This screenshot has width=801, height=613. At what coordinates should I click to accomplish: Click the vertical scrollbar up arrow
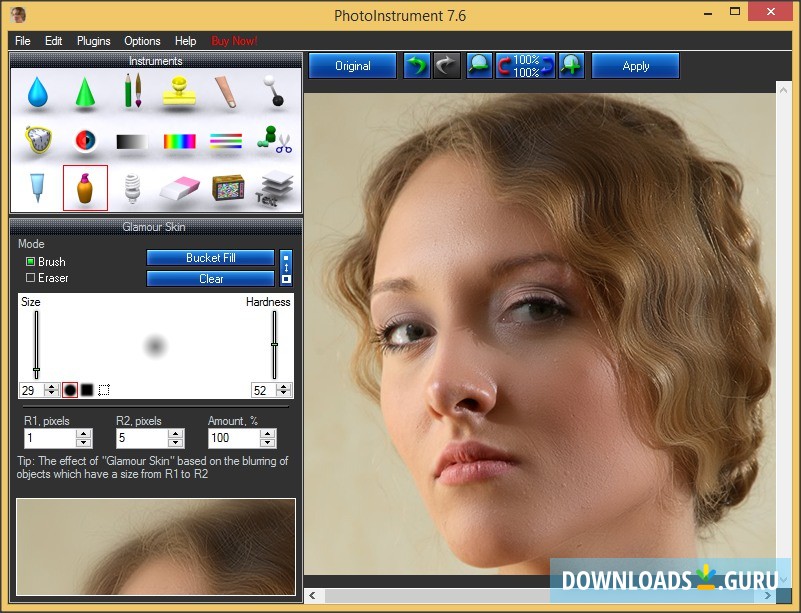click(783, 90)
